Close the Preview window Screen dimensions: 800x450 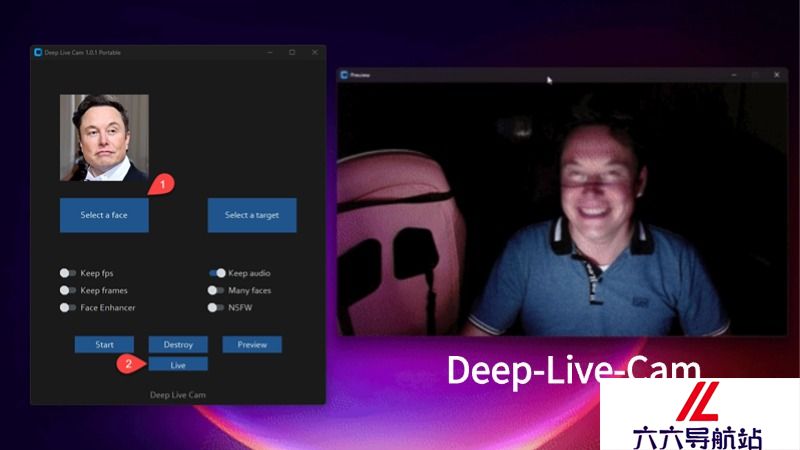[x=777, y=75]
